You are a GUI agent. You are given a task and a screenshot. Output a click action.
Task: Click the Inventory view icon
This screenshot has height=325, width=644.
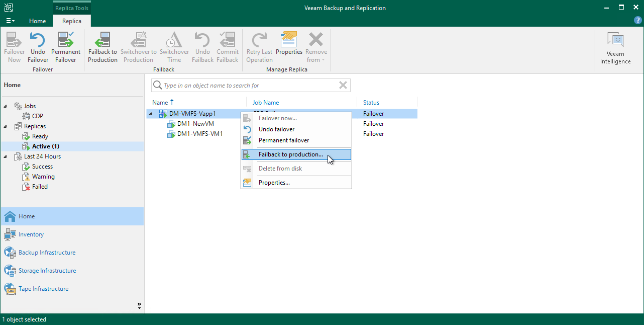point(10,234)
